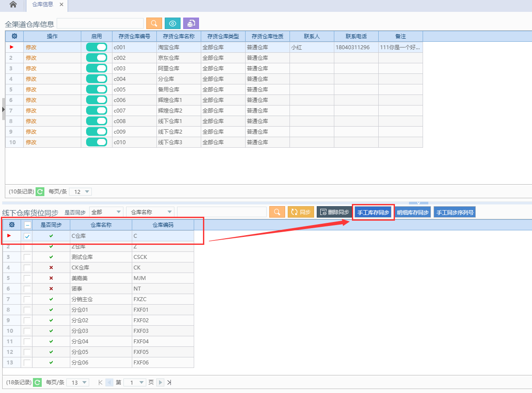Go to first page of records
Screen dimensions: 532x393
(101, 382)
